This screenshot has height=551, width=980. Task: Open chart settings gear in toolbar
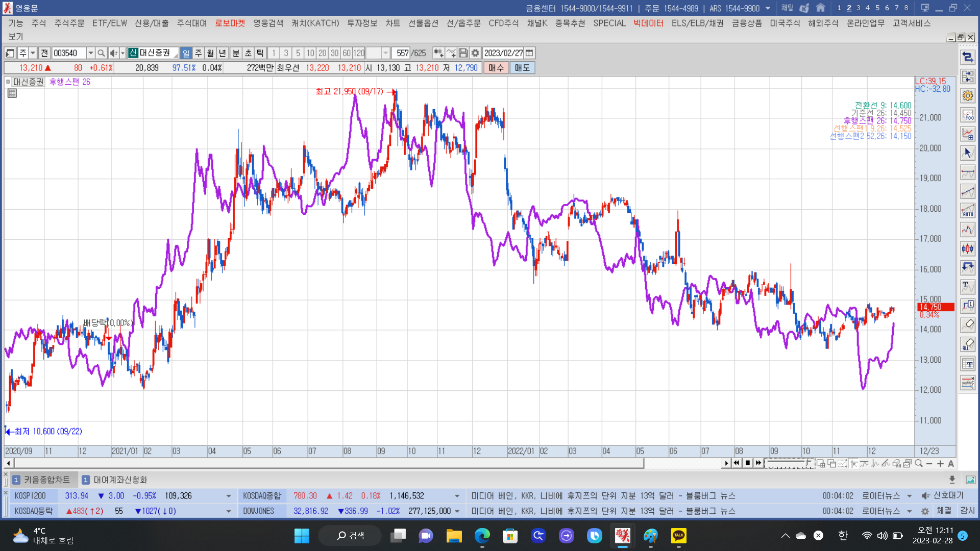475,53
